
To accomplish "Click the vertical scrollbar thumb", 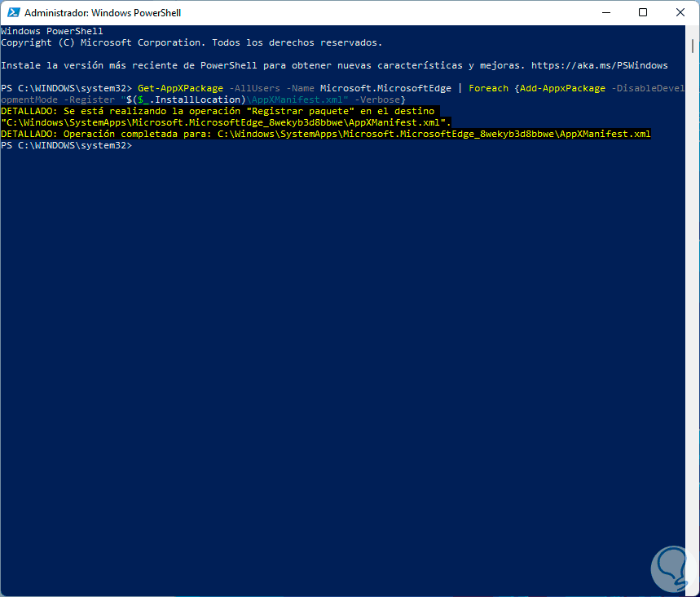I will click(693, 46).
